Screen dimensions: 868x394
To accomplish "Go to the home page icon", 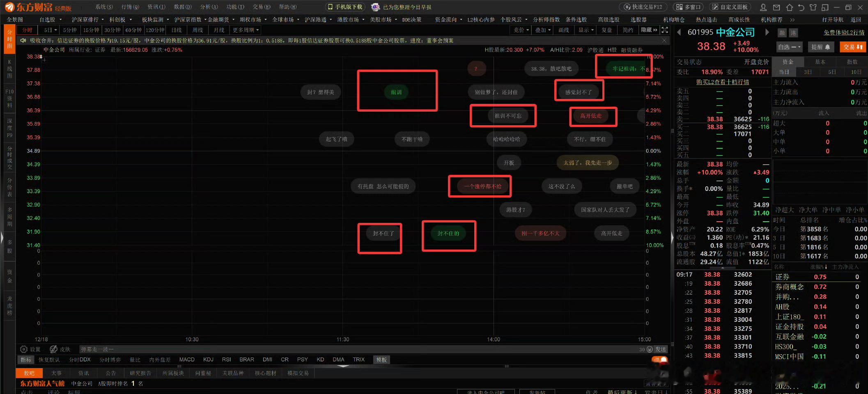I will (x=789, y=7).
